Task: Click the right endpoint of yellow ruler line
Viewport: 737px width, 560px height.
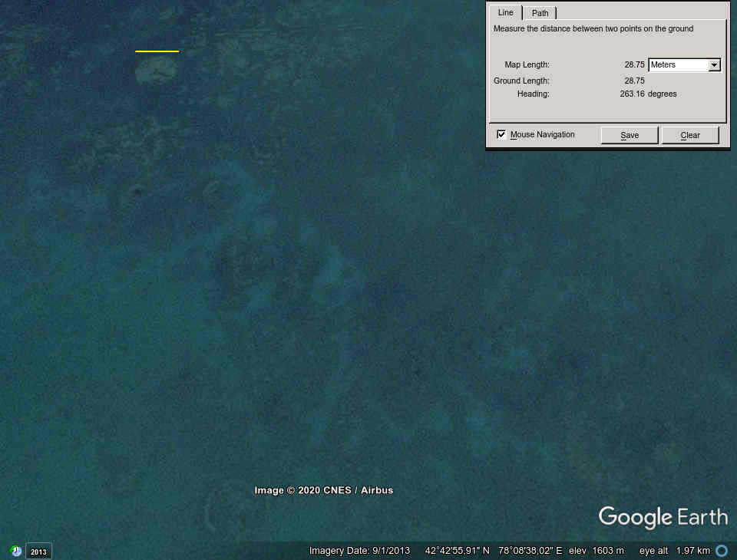Action: point(179,51)
